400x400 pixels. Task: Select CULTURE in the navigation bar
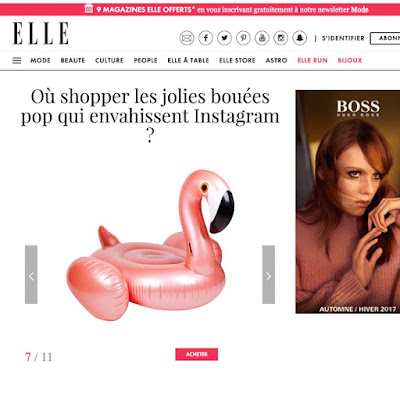(109, 60)
